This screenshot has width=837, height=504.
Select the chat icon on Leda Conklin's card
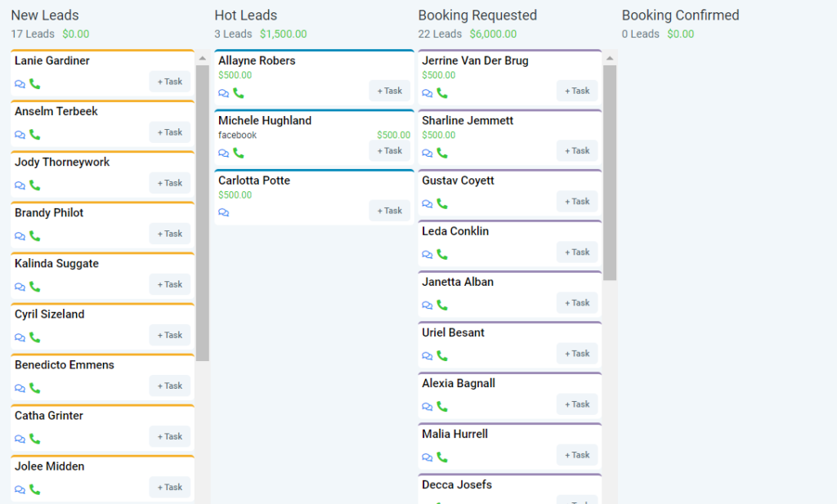tap(427, 253)
